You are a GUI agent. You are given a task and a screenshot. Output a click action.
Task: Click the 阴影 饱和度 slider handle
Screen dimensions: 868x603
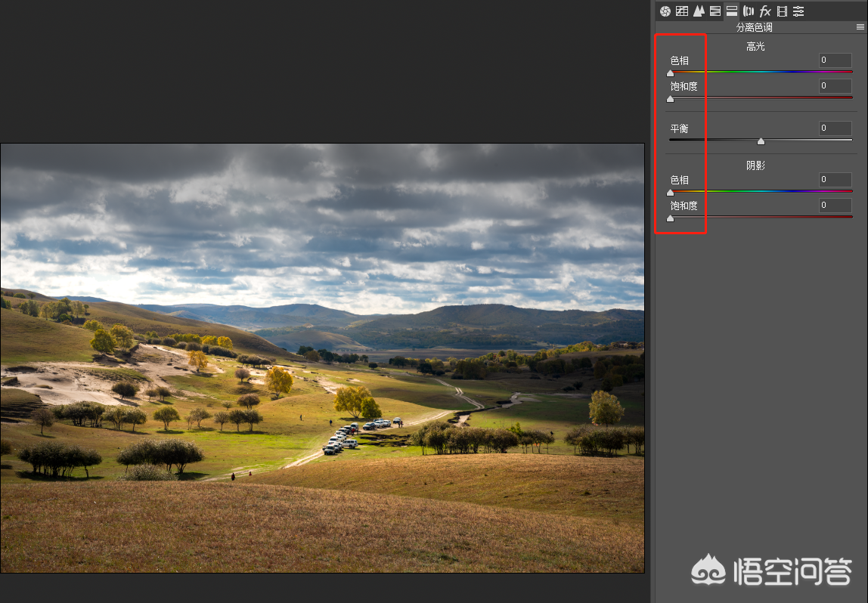tap(671, 218)
